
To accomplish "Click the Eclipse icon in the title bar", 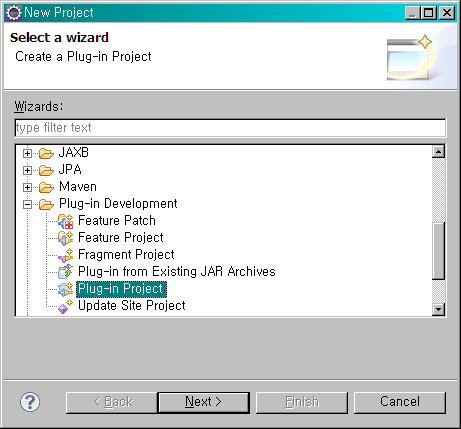I will [14, 13].
